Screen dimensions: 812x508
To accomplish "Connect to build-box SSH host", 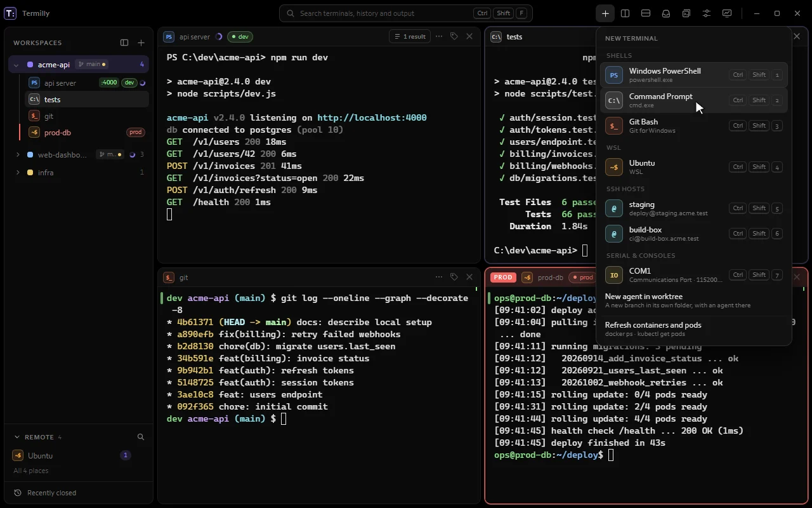I will click(x=694, y=234).
